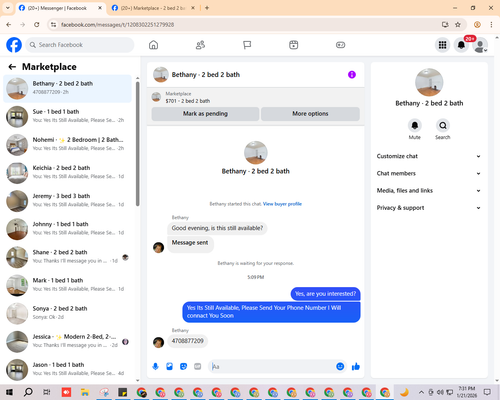
Task: Click the 'Yes, are you interested?' message
Action: click(325, 294)
